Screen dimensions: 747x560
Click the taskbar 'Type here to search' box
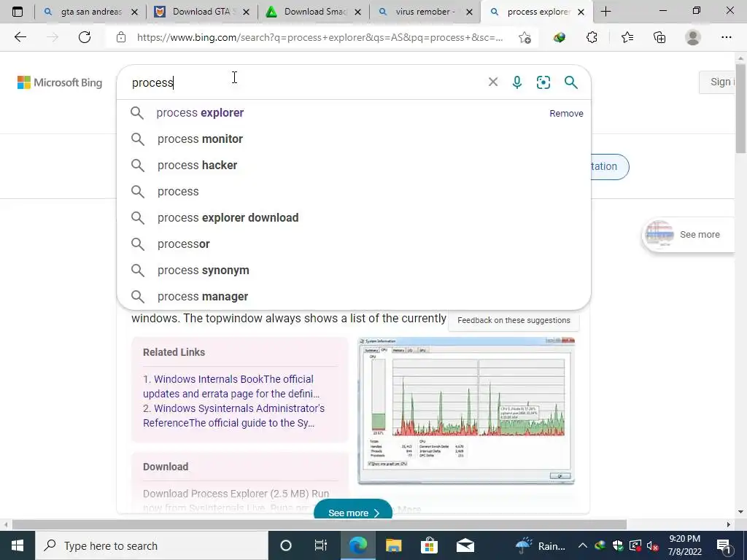pyautogui.click(x=152, y=545)
